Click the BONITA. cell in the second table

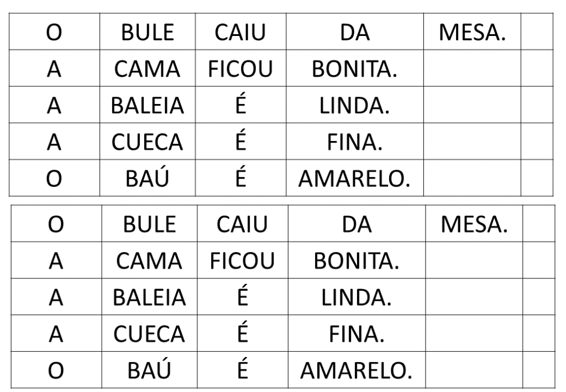point(357,262)
